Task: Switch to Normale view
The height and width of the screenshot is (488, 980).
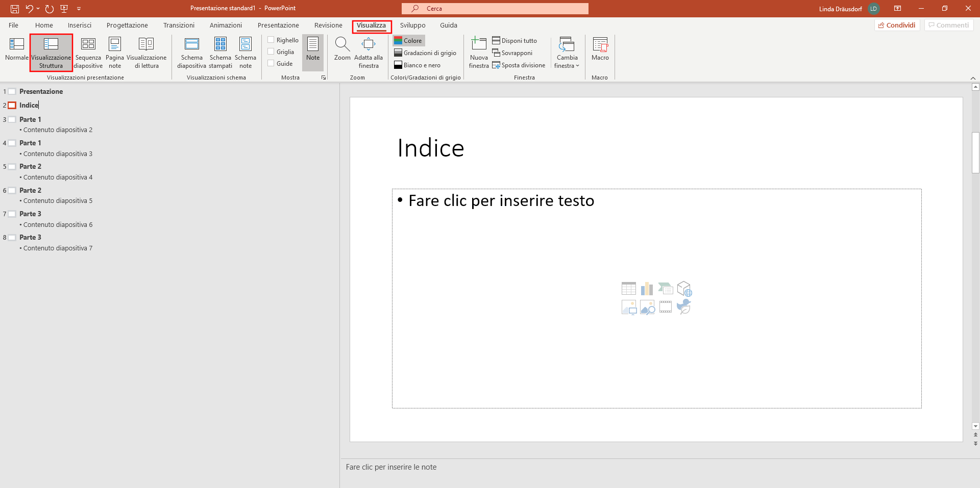Action: [x=17, y=49]
